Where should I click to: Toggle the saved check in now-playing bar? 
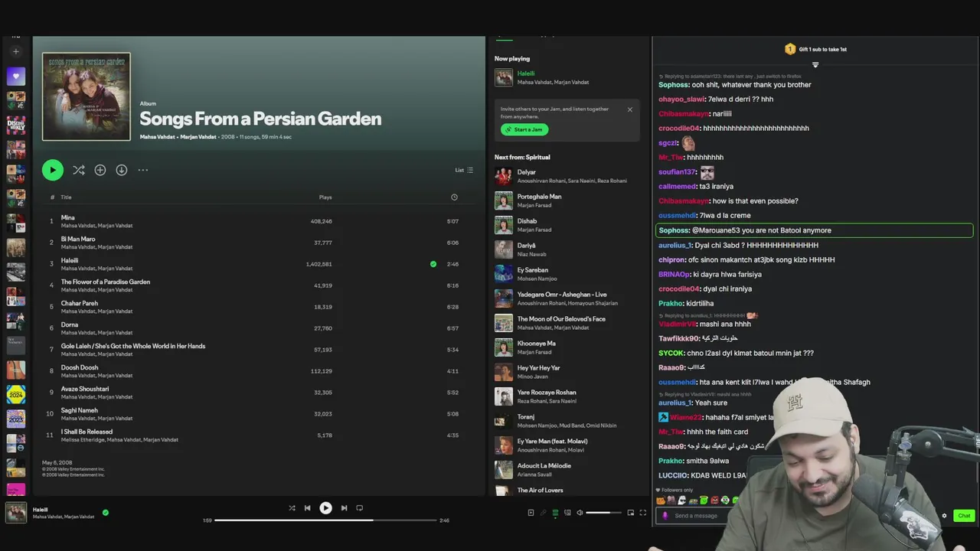click(106, 513)
